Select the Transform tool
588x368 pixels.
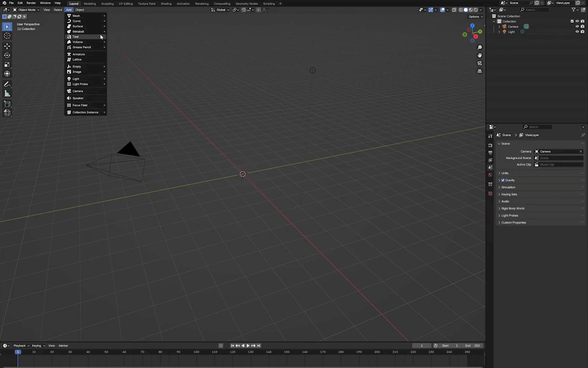[7, 73]
